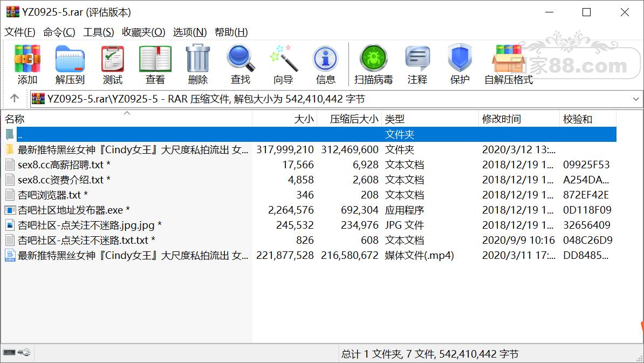Click the 文件夹 type in selected row
Screen dimensions: 644x363
[x=400, y=134]
